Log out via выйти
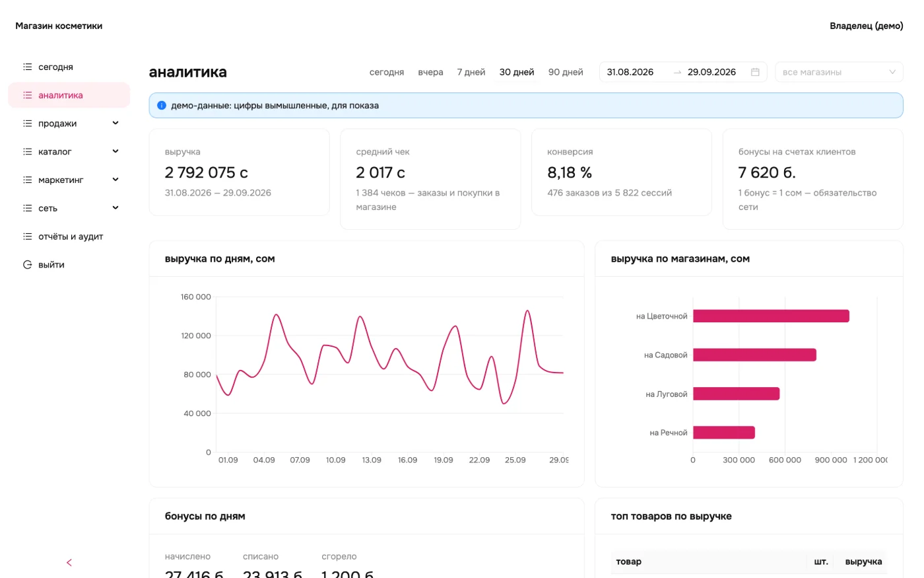924x578 pixels. tap(69, 265)
